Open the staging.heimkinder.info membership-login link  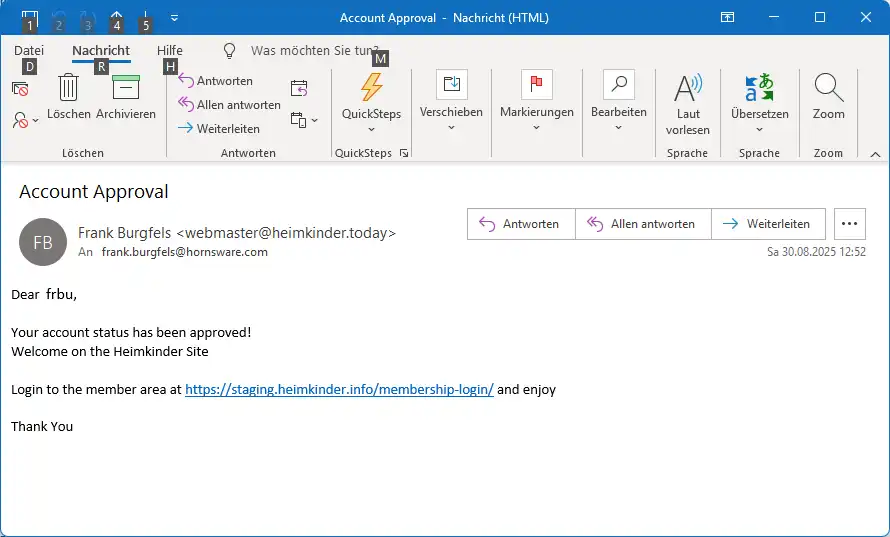coord(339,390)
